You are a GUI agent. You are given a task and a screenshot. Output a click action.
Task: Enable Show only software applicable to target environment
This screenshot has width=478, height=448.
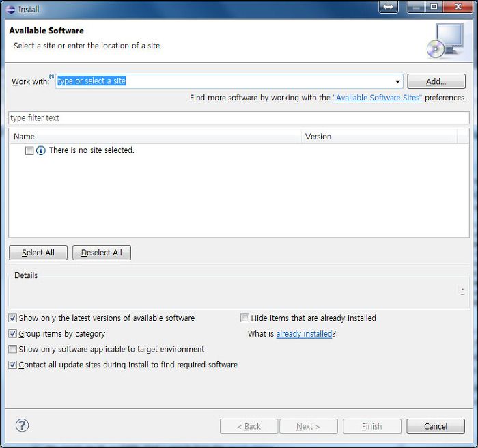12,349
